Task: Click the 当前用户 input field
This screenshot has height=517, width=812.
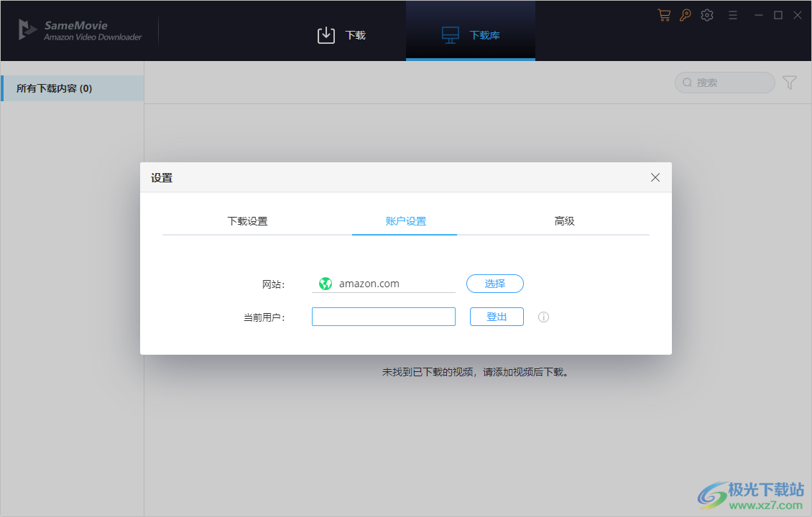Action: click(384, 317)
